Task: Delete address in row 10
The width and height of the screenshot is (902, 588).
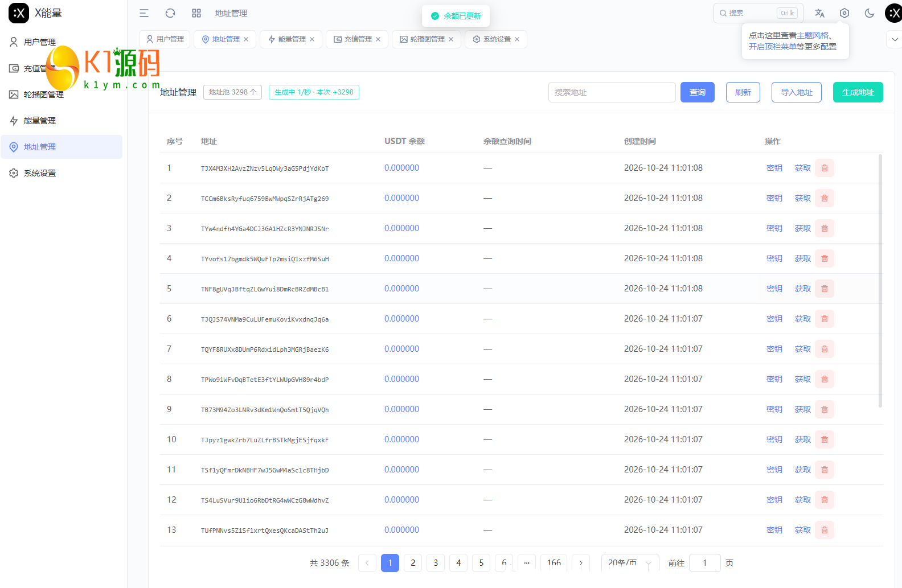Action: tap(825, 439)
